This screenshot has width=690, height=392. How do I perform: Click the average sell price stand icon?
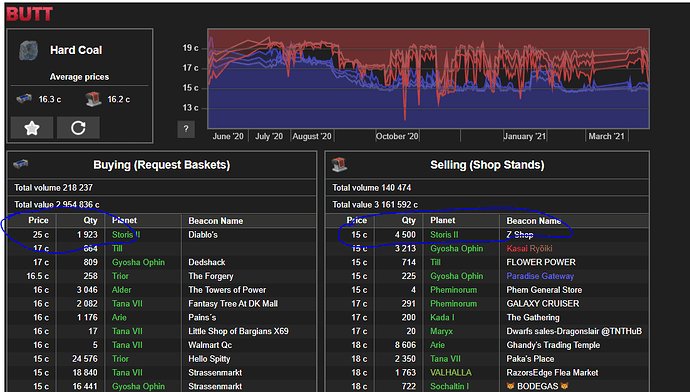coord(93,99)
